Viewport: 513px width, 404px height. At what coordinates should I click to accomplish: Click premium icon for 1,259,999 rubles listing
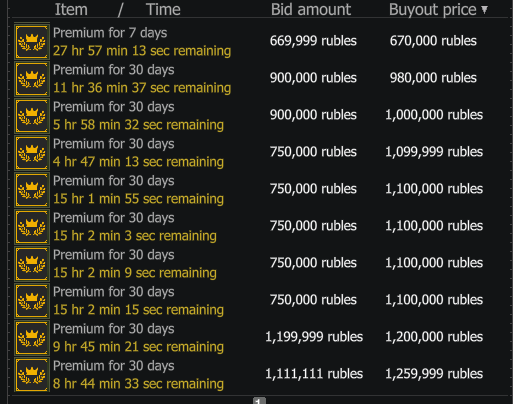click(32, 375)
